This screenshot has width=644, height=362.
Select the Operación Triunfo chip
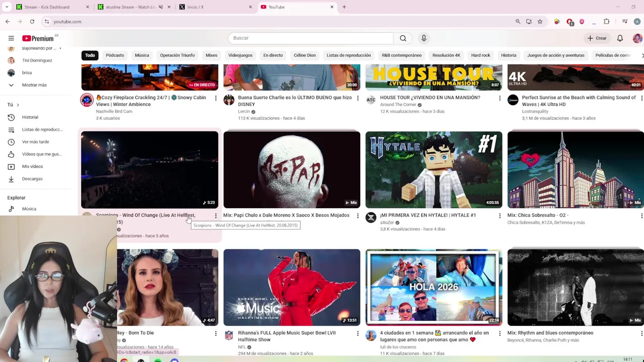pos(177,55)
